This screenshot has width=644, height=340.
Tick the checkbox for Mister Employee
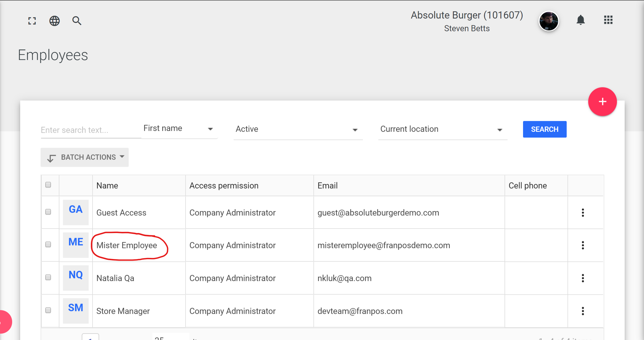coord(48,244)
